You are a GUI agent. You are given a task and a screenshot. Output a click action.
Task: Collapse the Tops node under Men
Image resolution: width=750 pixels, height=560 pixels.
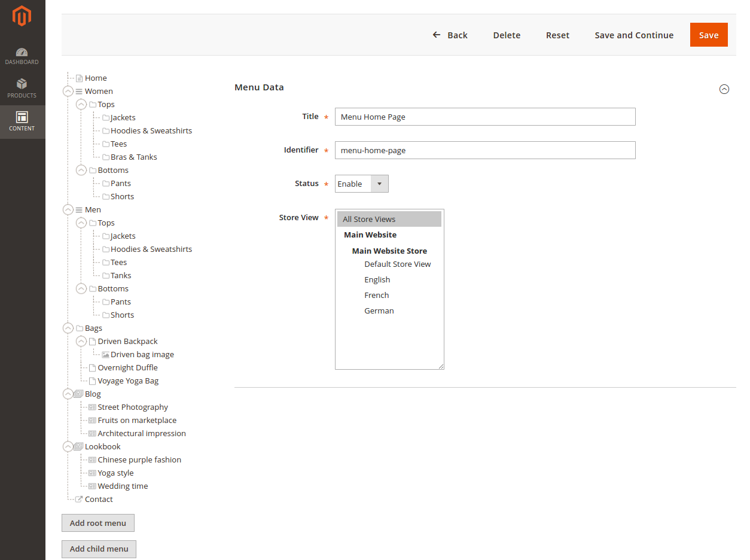[81, 223]
